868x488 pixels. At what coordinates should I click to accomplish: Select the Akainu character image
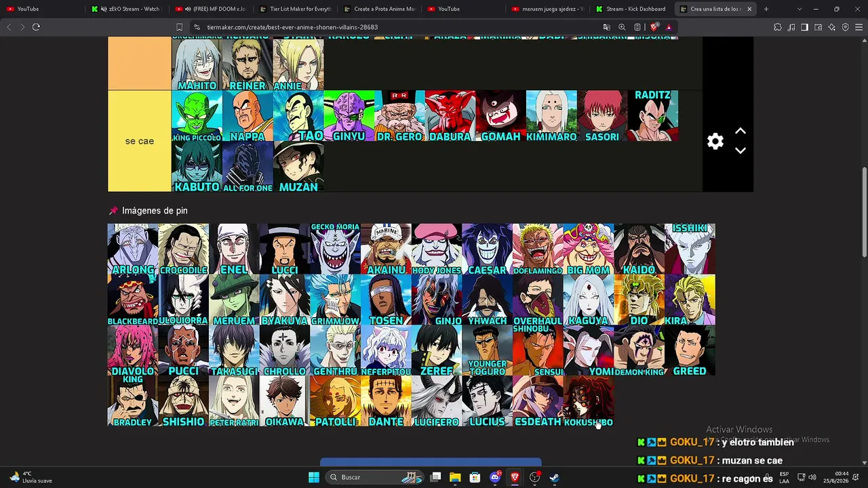386,249
